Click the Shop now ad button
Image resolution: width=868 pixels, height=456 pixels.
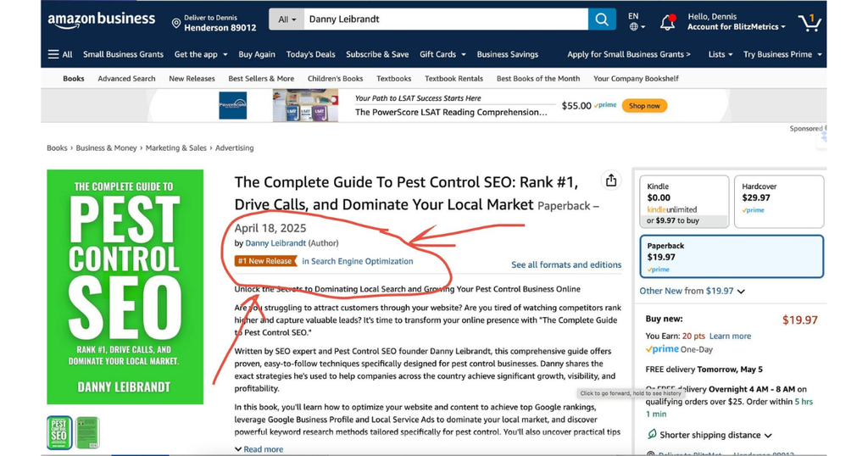[644, 106]
